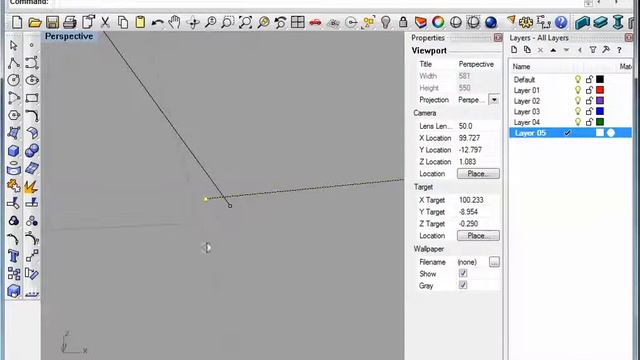Viewport: 640px width, 360px height.
Task: Click Place button for target location
Action: tap(478, 236)
